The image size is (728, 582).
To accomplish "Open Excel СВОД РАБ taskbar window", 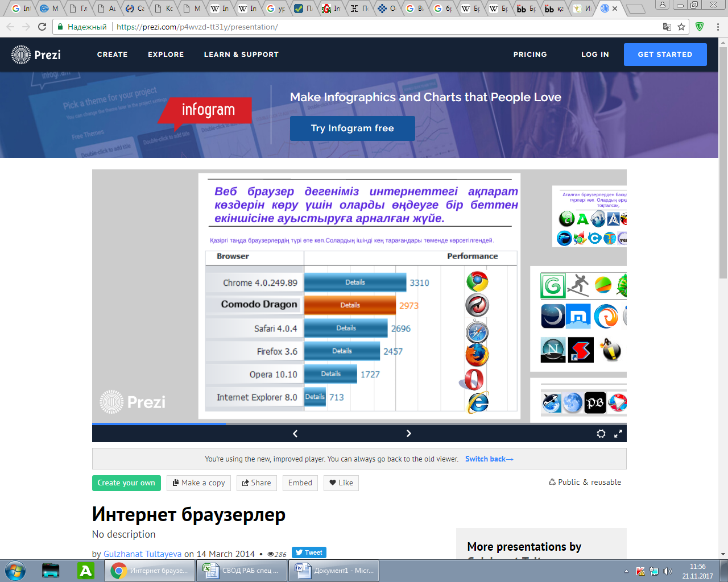I will (242, 571).
